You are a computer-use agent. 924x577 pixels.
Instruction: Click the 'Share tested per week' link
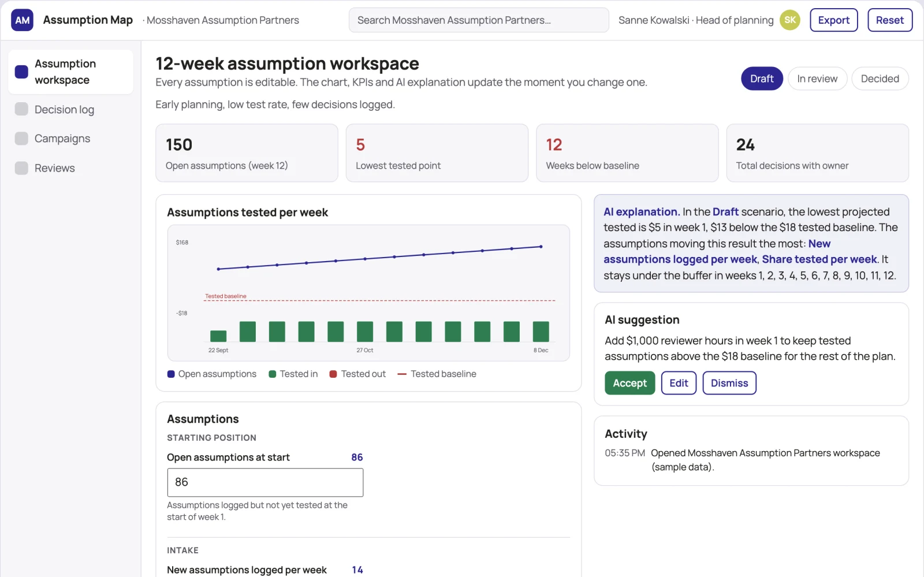(819, 259)
